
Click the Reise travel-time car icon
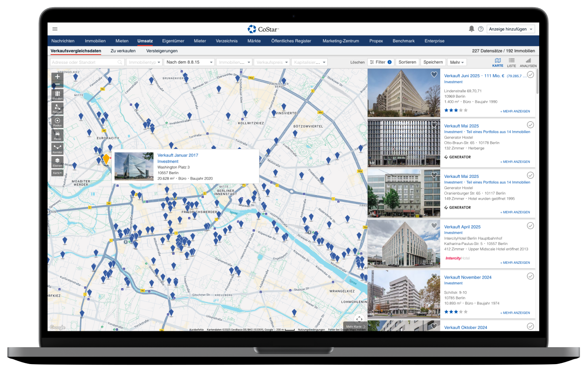coord(58,135)
